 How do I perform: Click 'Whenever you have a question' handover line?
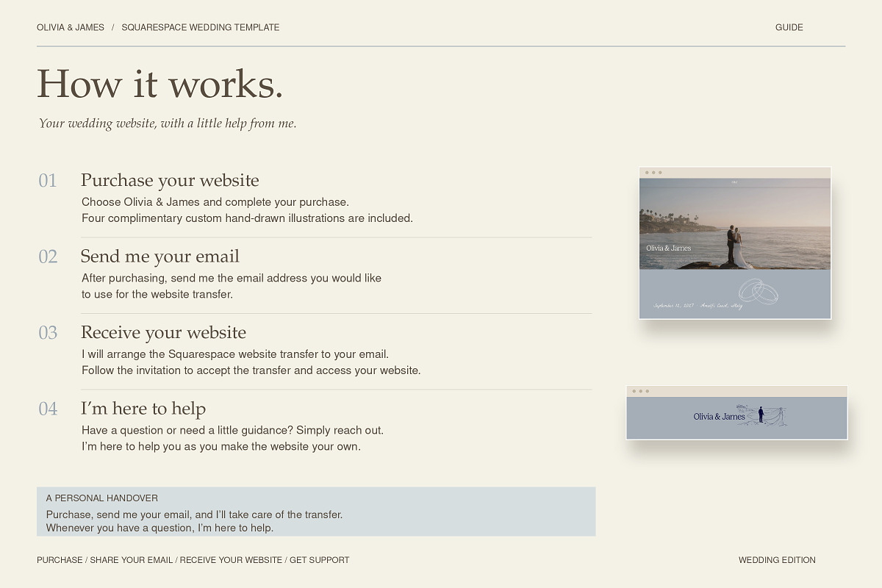[x=159, y=528]
